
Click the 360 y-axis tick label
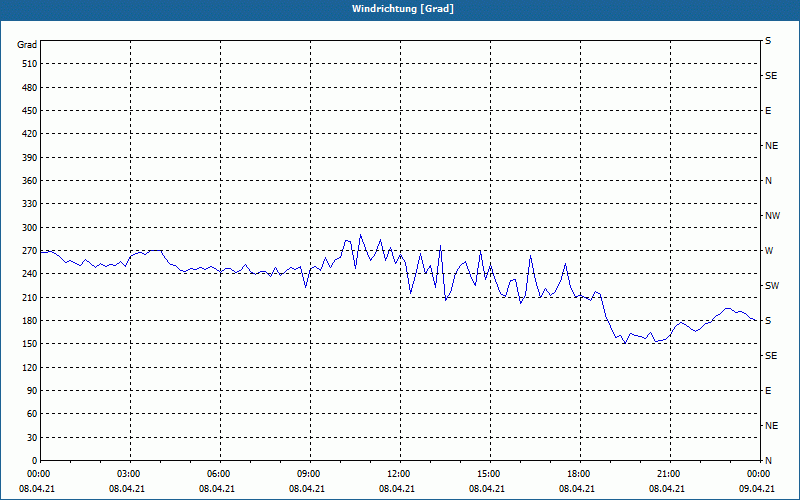[x=30, y=181]
